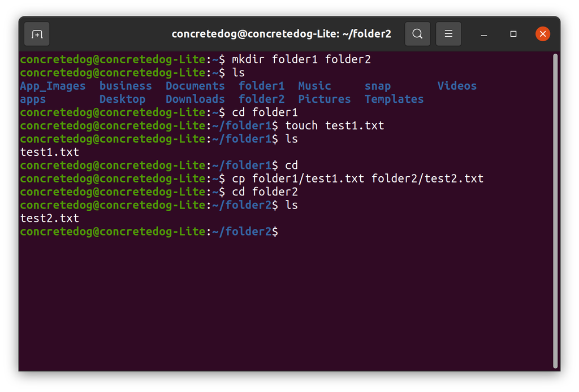This screenshot has width=579, height=392.
Task: Minimize the terminal window
Action: pyautogui.click(x=483, y=34)
